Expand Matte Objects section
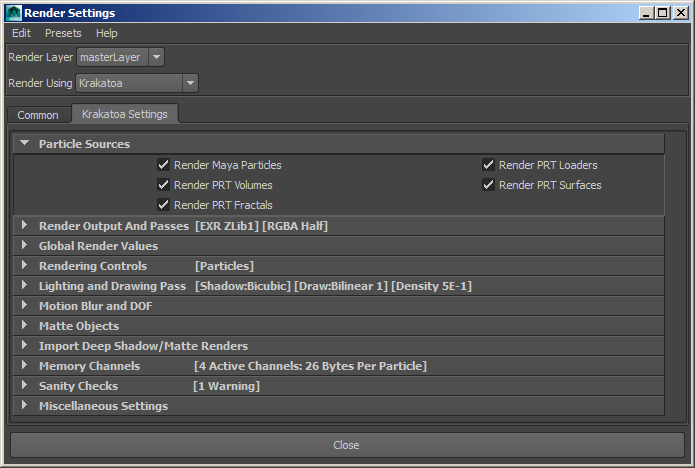This screenshot has height=468, width=695. click(24, 325)
